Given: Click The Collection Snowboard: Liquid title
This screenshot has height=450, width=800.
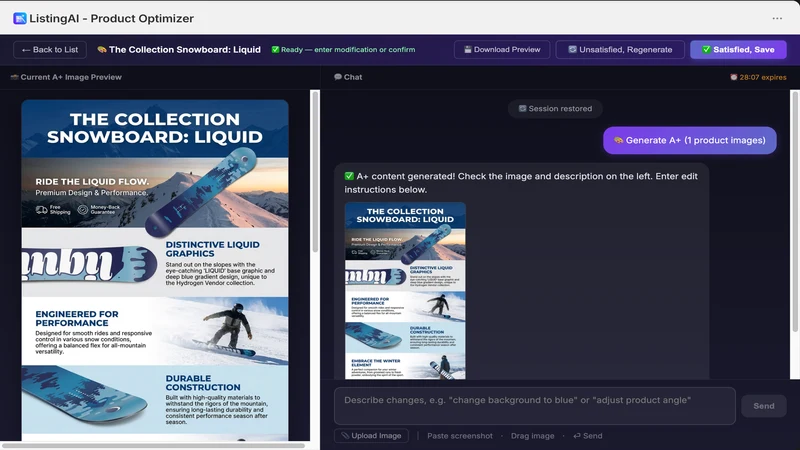Looking at the screenshot, I should (185, 49).
